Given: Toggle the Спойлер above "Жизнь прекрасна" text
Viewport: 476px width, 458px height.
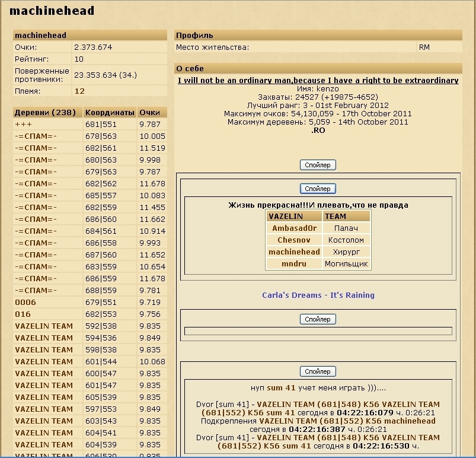Looking at the screenshot, I should tap(318, 189).
